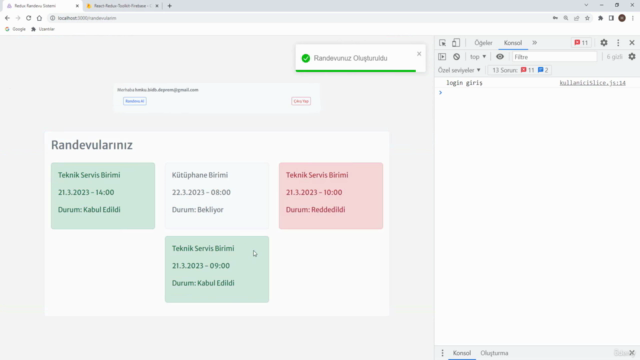Screen dimensions: 640x360
Task: Close the bottom drawer with X
Action: pos(632,353)
